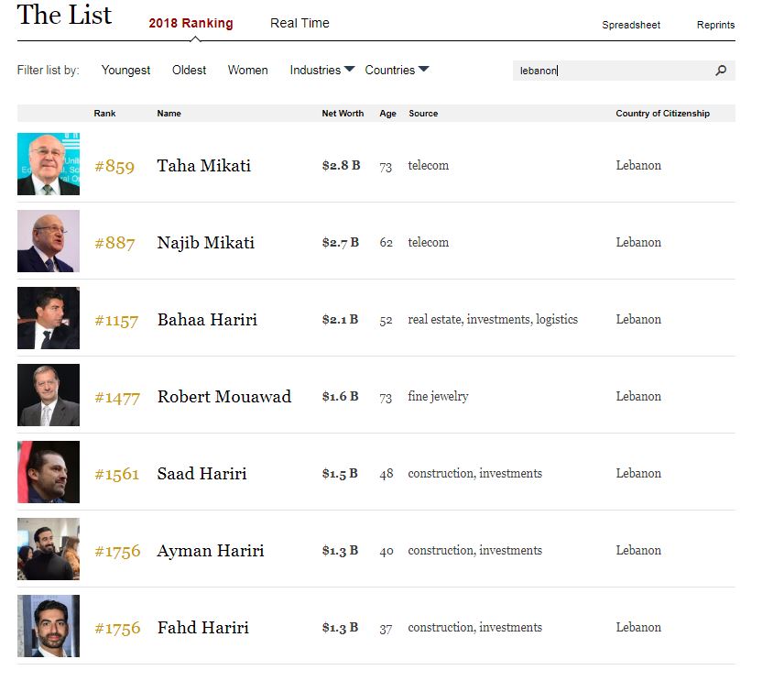Expand the Industries dropdown arrow

tap(350, 69)
